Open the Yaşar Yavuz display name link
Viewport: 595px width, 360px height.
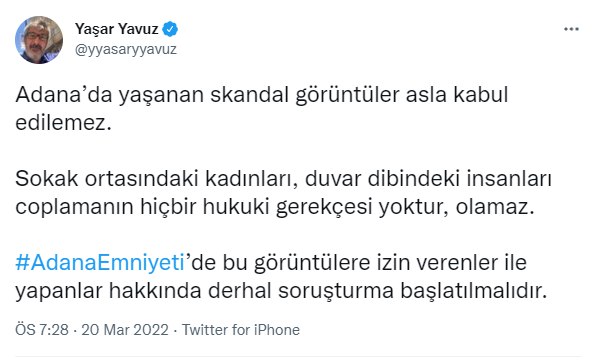[x=116, y=29]
